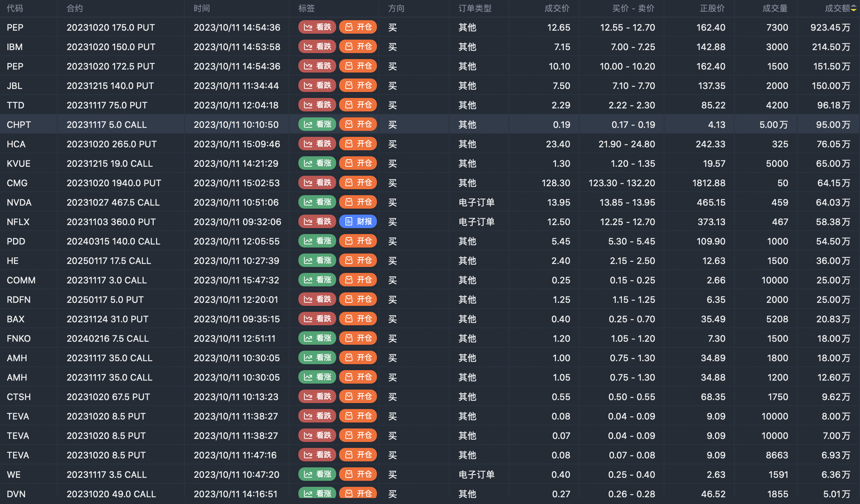Open contract 20231020 1940.0 PUT
Viewport: 860px width, 504px height.
114,183
